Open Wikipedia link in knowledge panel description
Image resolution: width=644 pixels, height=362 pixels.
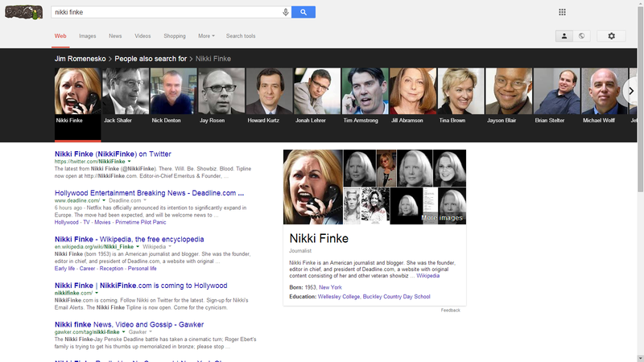[x=428, y=276]
